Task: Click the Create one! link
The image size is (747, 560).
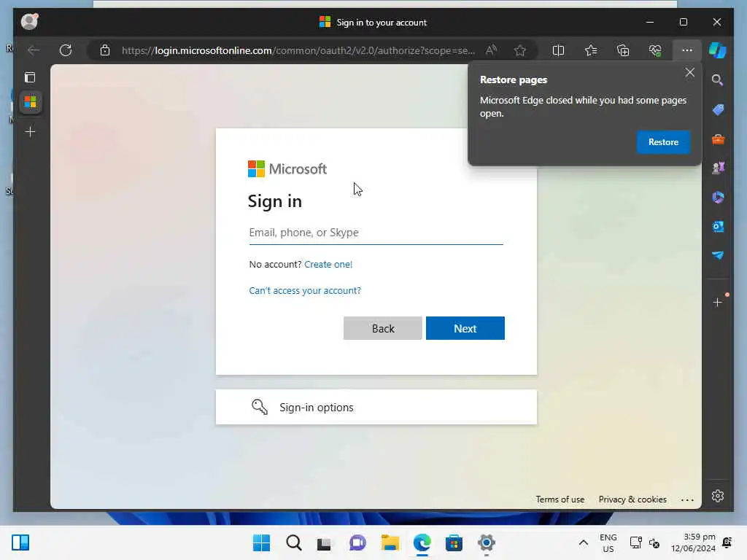Action: click(x=328, y=264)
